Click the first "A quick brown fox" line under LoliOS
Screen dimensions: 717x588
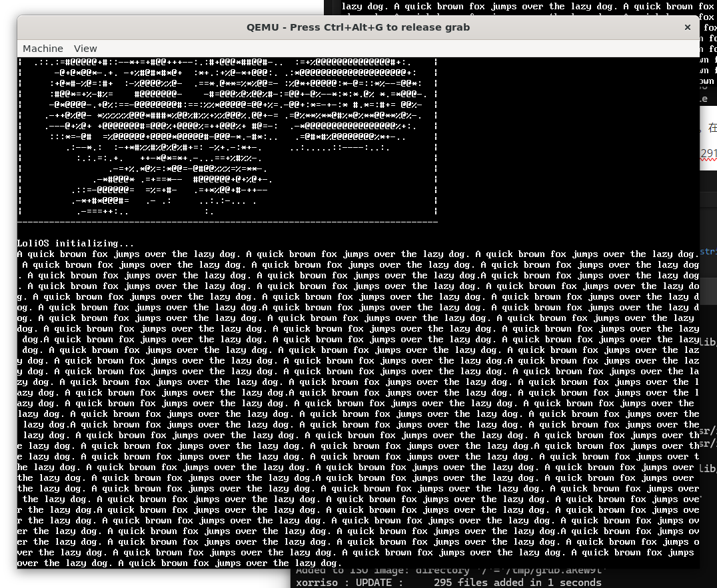357,254
